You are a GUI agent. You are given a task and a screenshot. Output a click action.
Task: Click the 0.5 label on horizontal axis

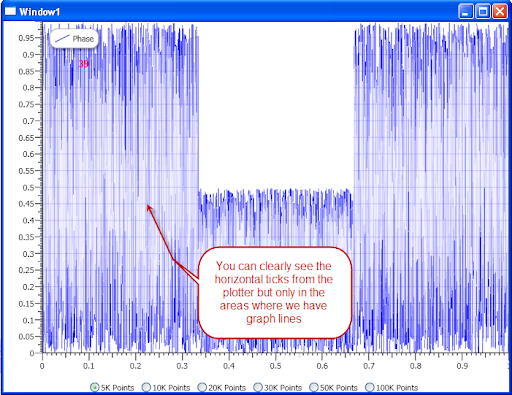[x=276, y=366]
